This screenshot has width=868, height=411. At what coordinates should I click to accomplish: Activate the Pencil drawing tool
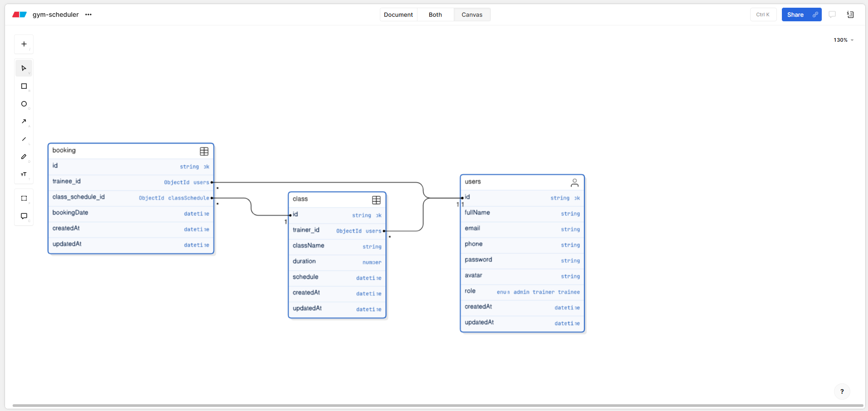(24, 157)
